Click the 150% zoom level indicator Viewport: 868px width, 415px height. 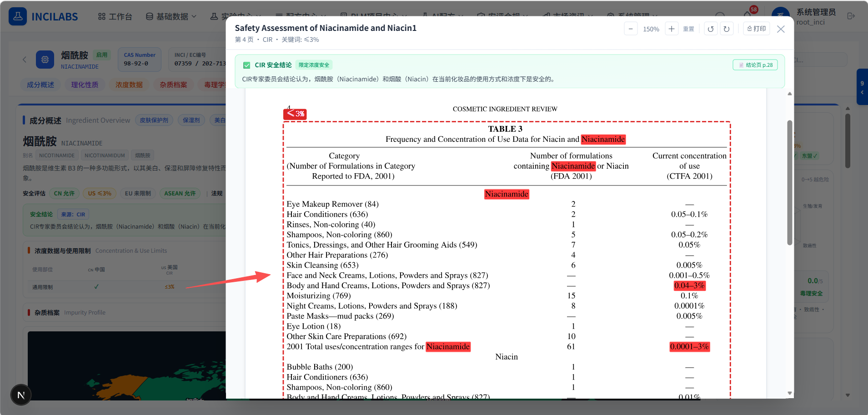[651, 29]
